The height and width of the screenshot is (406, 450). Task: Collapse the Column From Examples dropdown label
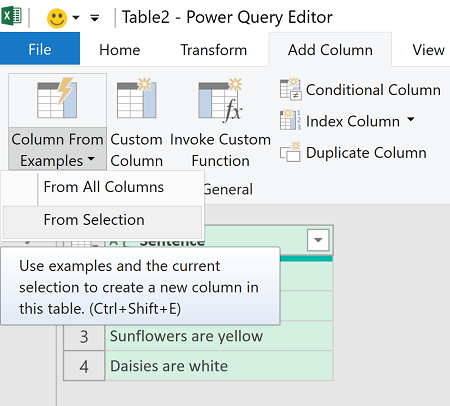click(x=57, y=150)
